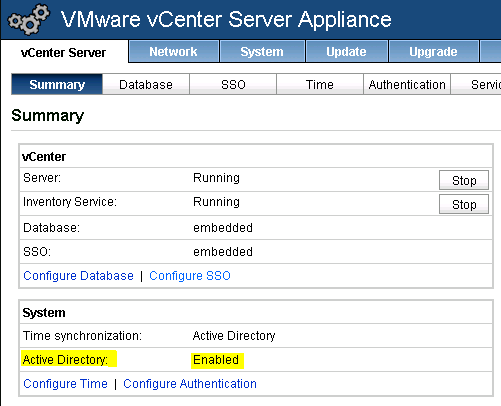Open the Configure Authentication link
The width and height of the screenshot is (501, 406).
tap(190, 384)
